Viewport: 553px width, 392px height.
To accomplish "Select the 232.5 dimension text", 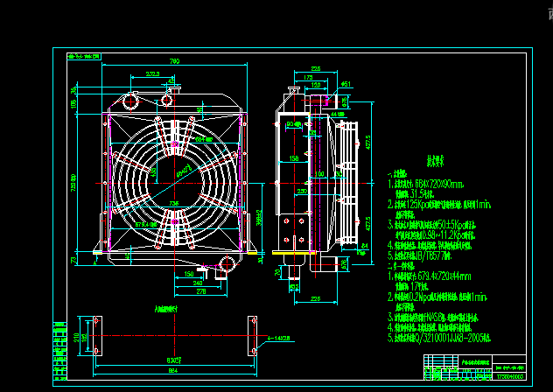I will tap(153, 73).
